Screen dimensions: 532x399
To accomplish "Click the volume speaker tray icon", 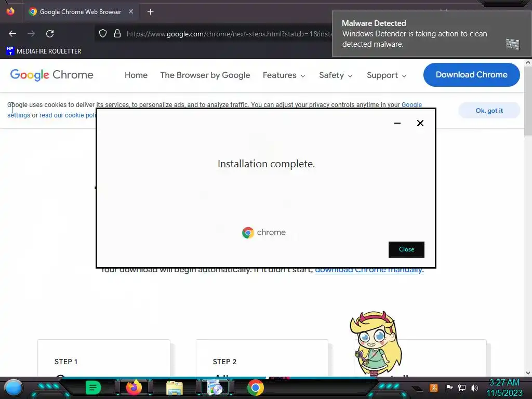I will click(x=474, y=388).
